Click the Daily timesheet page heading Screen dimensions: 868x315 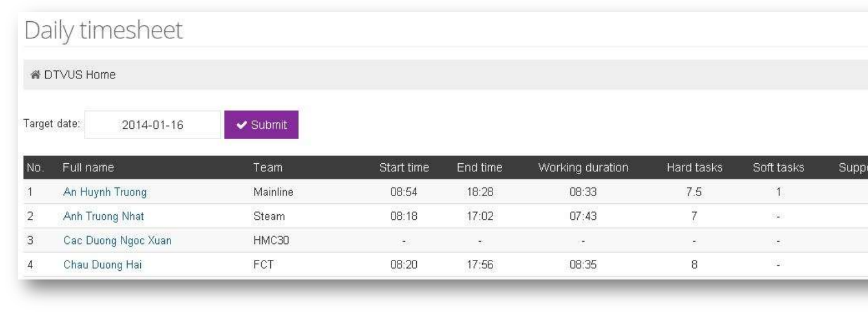(103, 31)
